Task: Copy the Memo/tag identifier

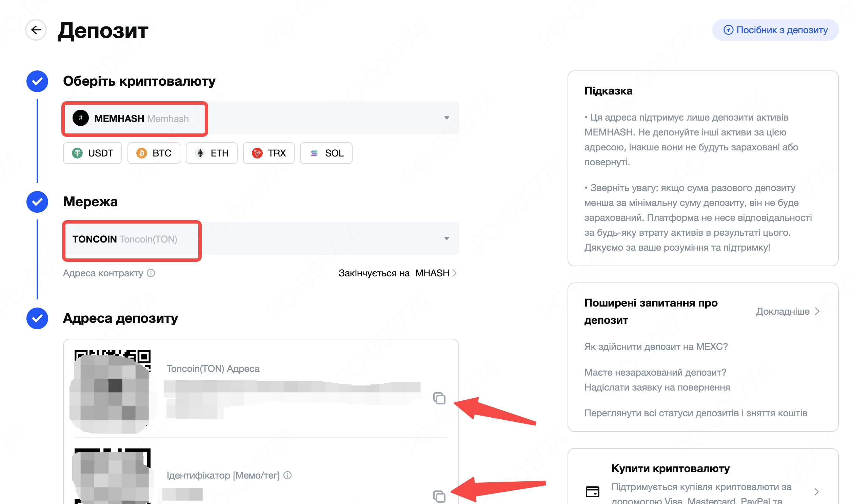Action: coord(439,496)
